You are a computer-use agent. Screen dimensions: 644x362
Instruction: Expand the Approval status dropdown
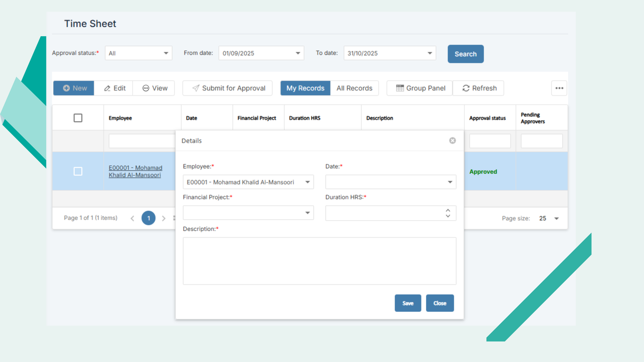point(166,53)
